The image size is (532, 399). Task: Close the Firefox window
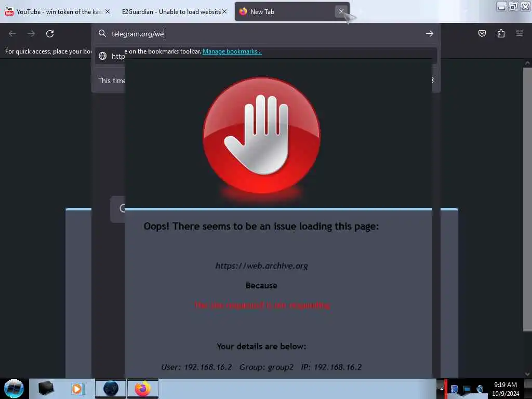[526, 6]
